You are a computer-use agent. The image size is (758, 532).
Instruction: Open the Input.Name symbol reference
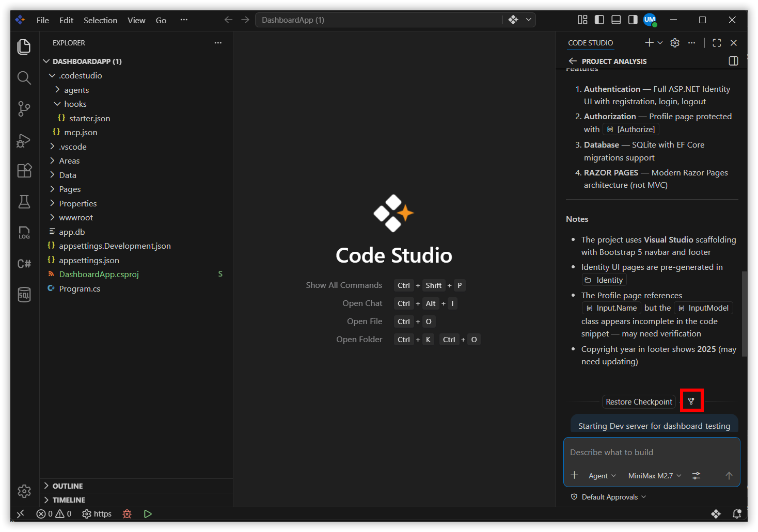point(611,308)
